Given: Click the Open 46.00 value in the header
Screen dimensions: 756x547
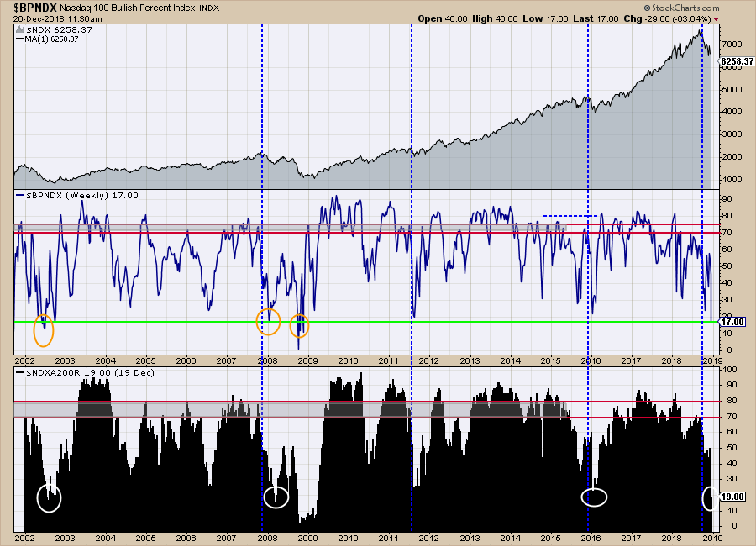Looking at the screenshot, I should point(443,18).
